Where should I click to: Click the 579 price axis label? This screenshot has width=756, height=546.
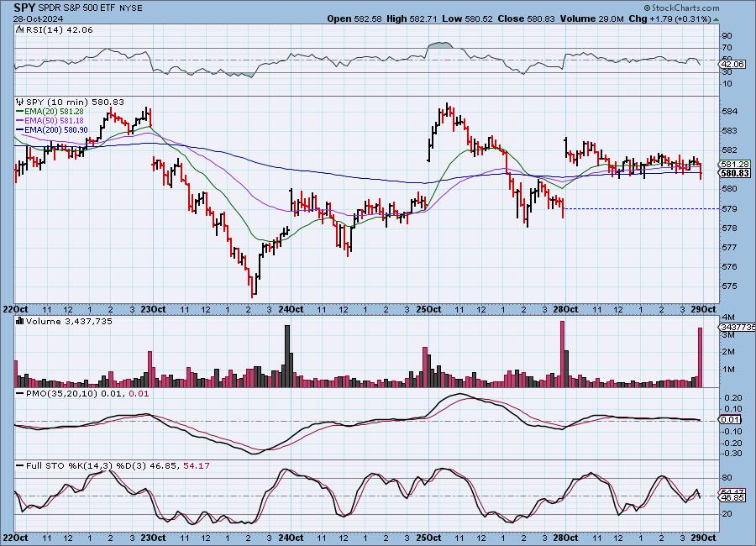729,209
